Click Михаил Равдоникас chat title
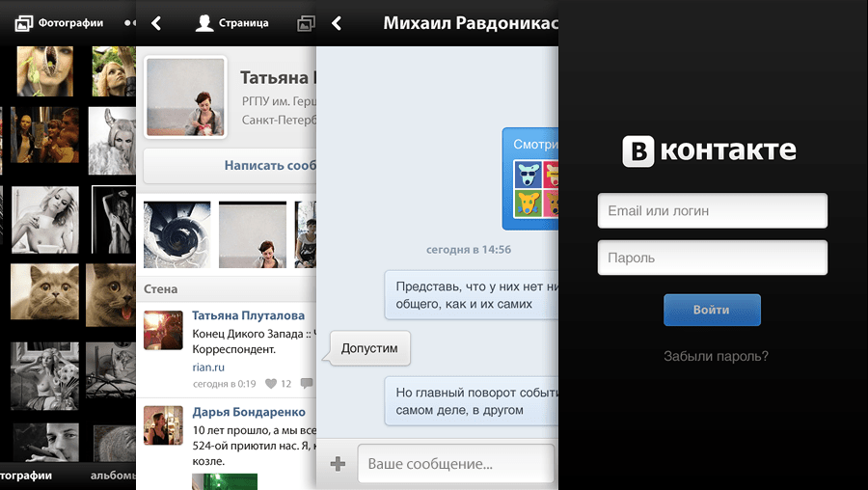Screen dimensions: 868x490 click(471, 23)
